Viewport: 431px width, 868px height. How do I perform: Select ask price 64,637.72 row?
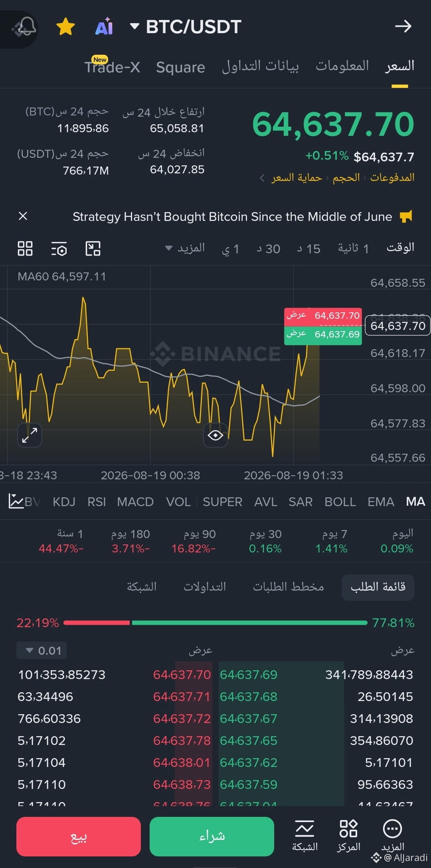pyautogui.click(x=182, y=719)
